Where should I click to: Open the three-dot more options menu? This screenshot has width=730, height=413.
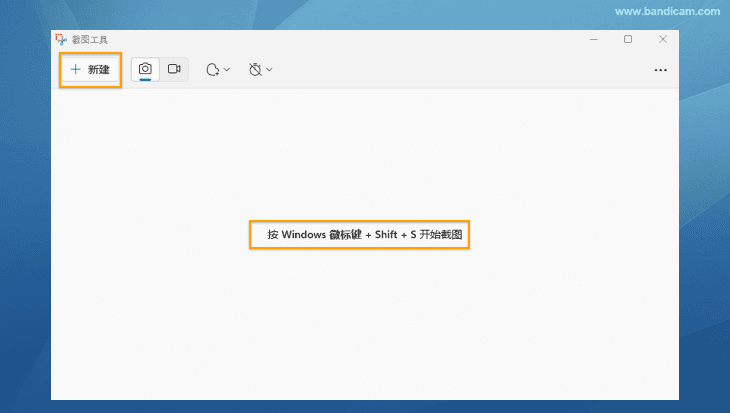click(660, 70)
